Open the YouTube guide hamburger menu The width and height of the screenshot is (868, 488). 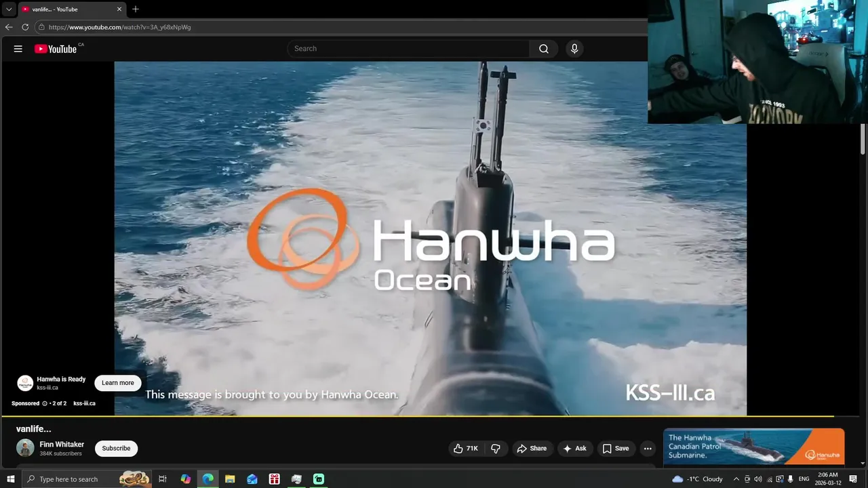coord(18,49)
